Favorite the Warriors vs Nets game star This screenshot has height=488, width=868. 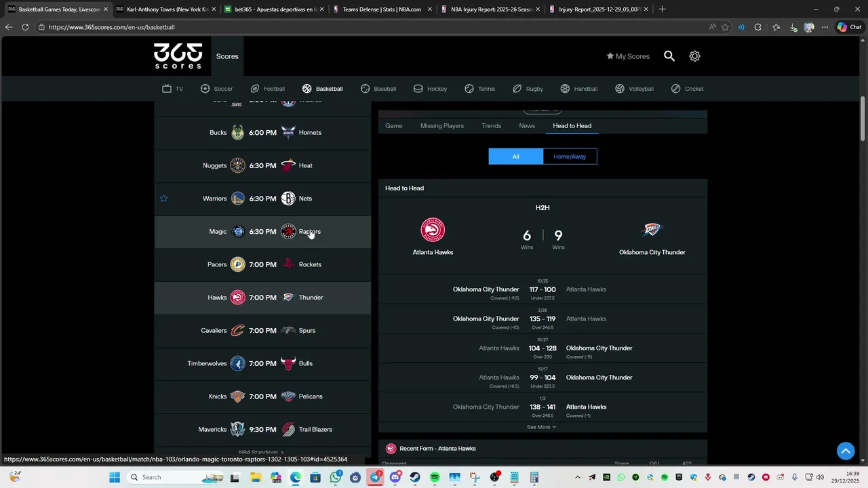pyautogui.click(x=163, y=199)
